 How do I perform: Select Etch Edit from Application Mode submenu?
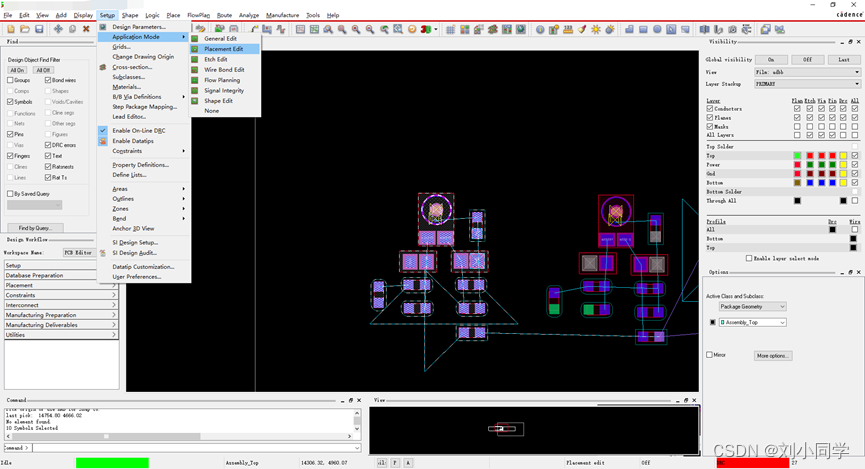[216, 59]
